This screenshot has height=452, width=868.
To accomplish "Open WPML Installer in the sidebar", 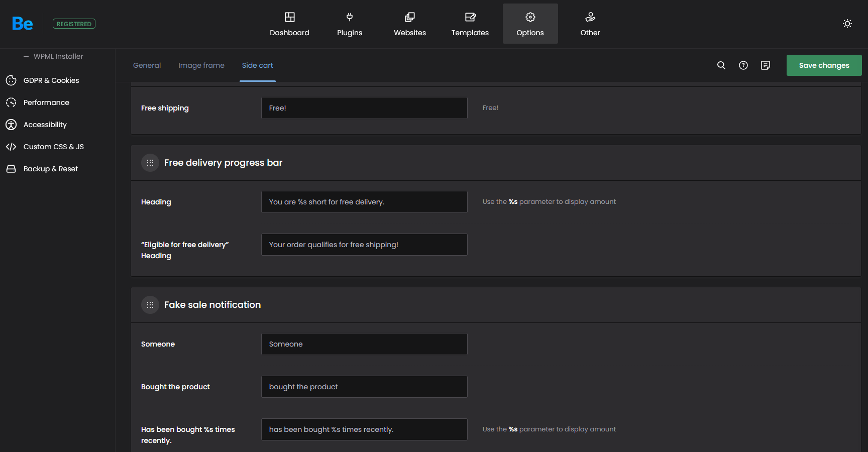I will (x=58, y=56).
